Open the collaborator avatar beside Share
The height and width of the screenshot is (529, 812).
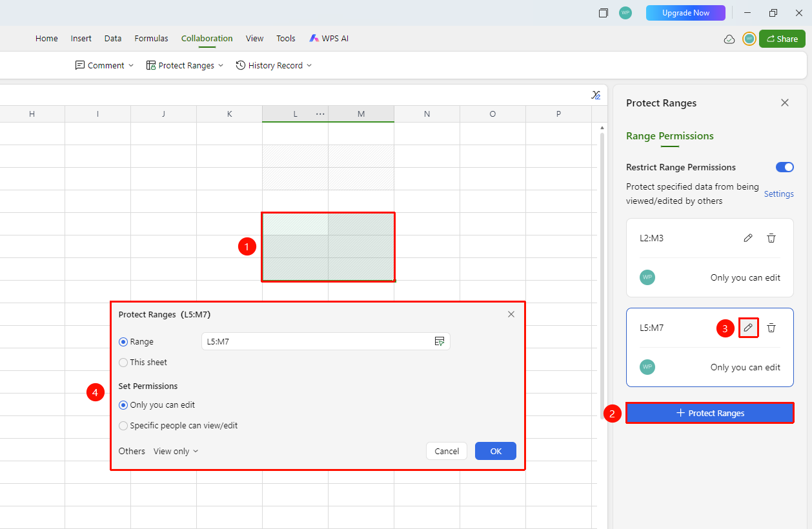click(749, 39)
